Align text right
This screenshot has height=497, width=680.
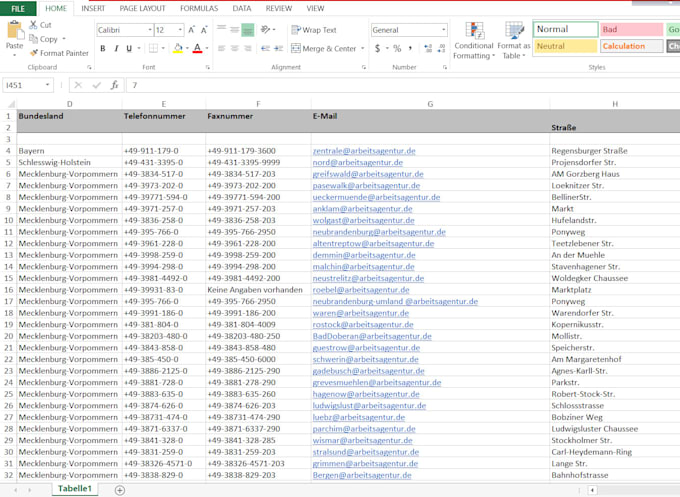coord(248,48)
